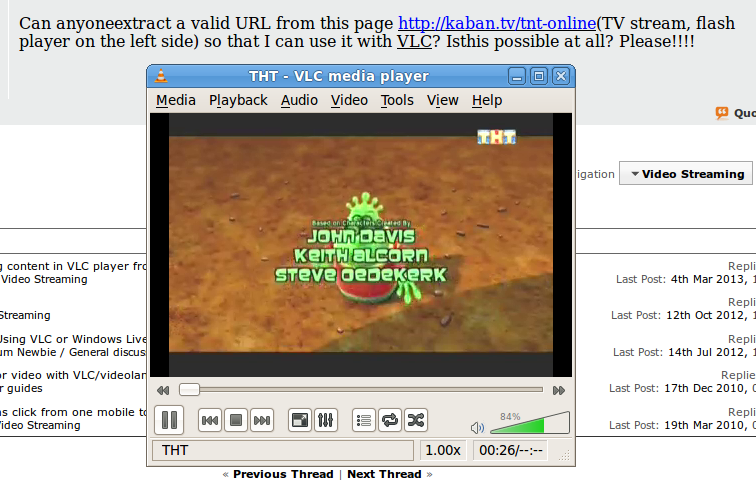Adjust the volume slider at 84%
This screenshot has width=756, height=486.
(x=530, y=423)
